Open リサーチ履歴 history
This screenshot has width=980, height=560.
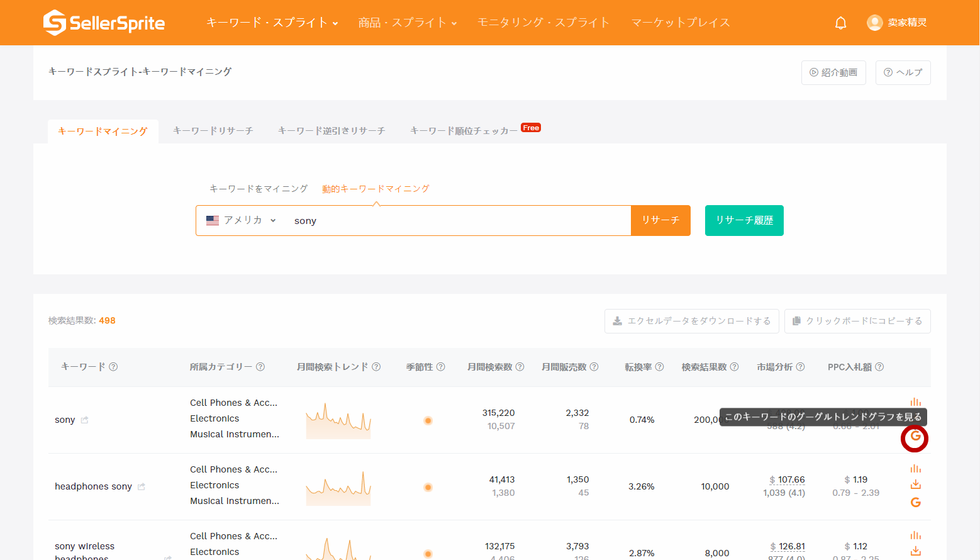tap(744, 220)
